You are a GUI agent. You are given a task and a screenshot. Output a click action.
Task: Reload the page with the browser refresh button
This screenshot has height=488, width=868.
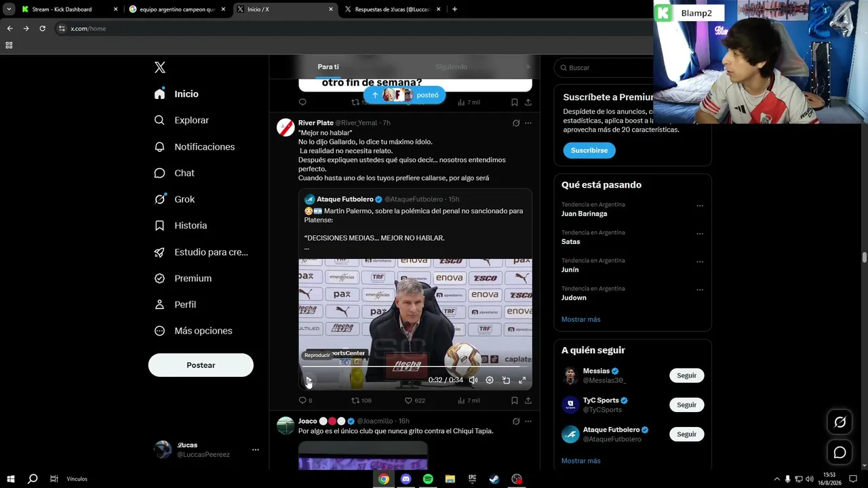42,28
